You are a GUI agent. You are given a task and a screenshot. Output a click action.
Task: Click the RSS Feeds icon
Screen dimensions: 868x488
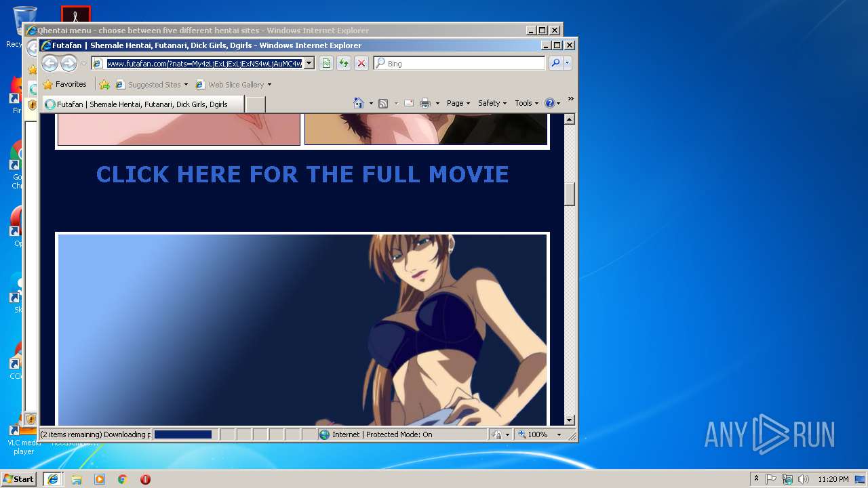[x=383, y=103]
